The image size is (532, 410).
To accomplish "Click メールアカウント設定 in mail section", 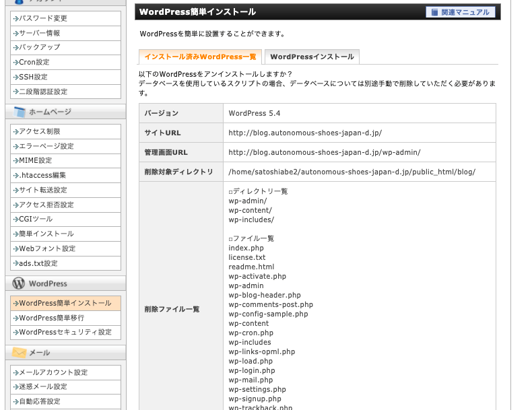I will (x=53, y=372).
